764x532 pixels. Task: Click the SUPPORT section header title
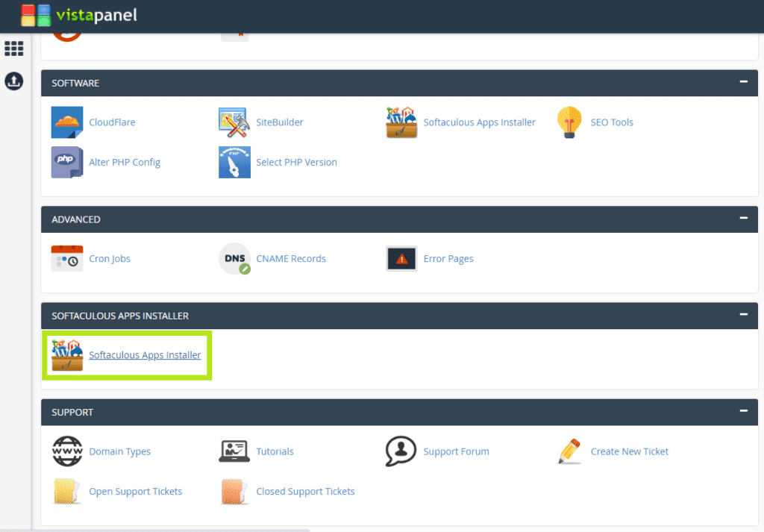72,413
